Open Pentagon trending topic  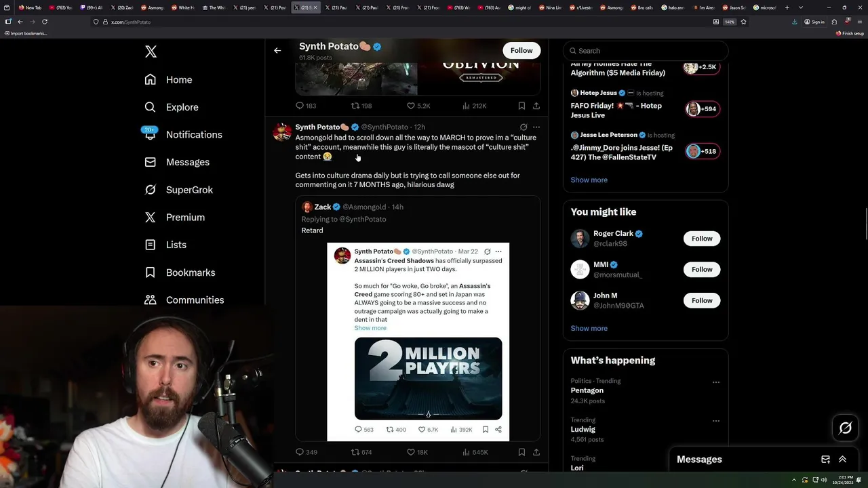point(587,390)
